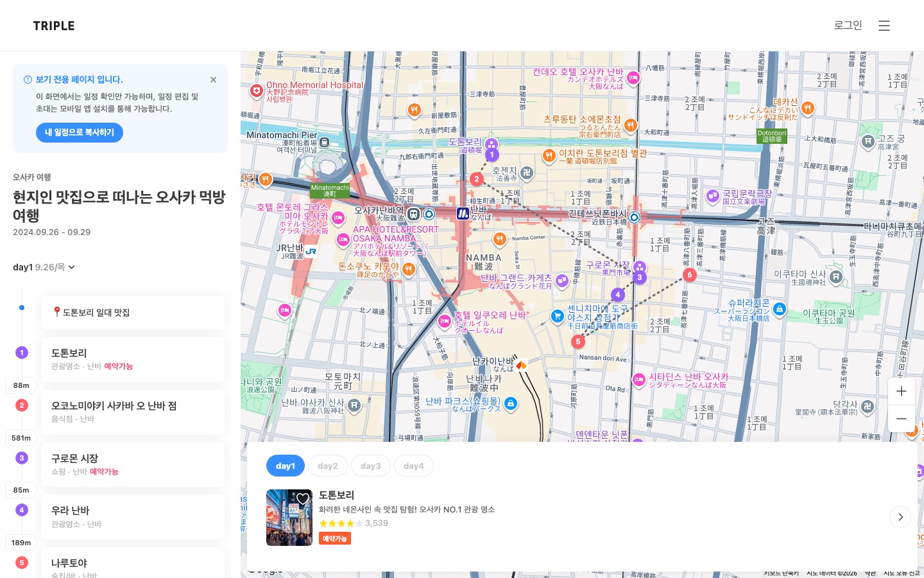This screenshot has height=578, width=924.
Task: Click the 난바 야사카 신사 shrine pin
Action: 354,405
